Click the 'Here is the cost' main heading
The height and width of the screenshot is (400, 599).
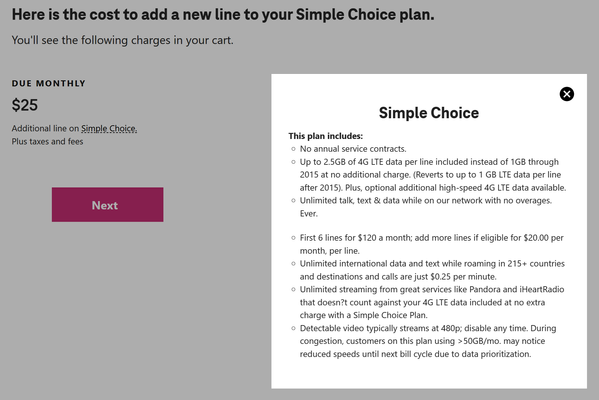pos(223,15)
